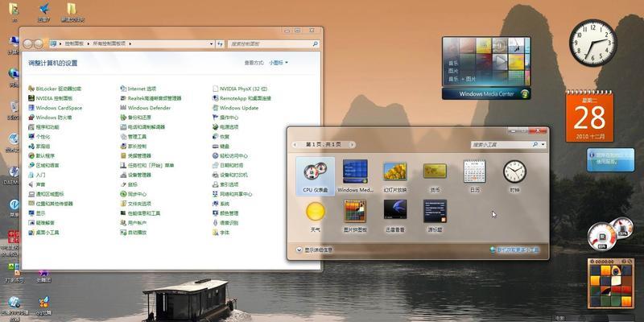Open 设备管理器 device manager item

[135, 175]
